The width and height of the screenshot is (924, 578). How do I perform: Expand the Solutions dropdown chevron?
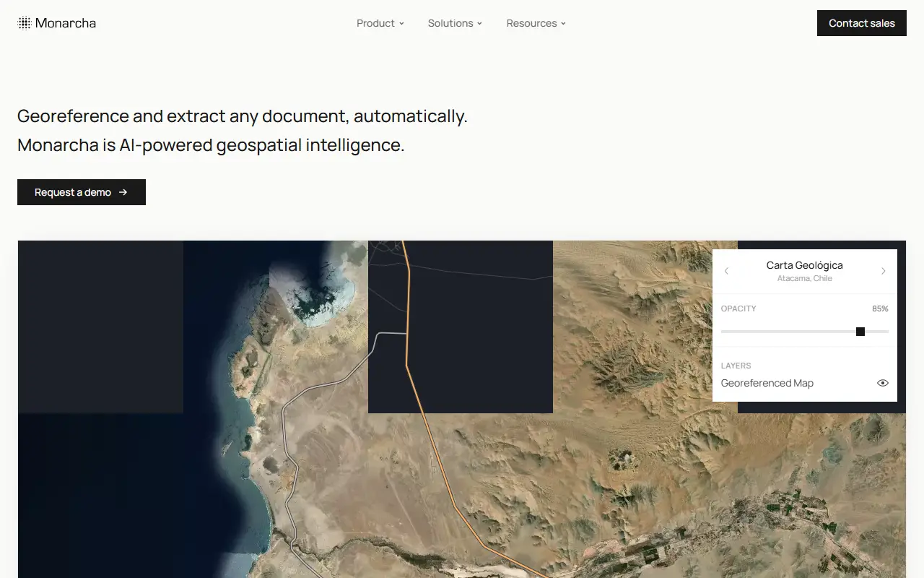point(479,24)
